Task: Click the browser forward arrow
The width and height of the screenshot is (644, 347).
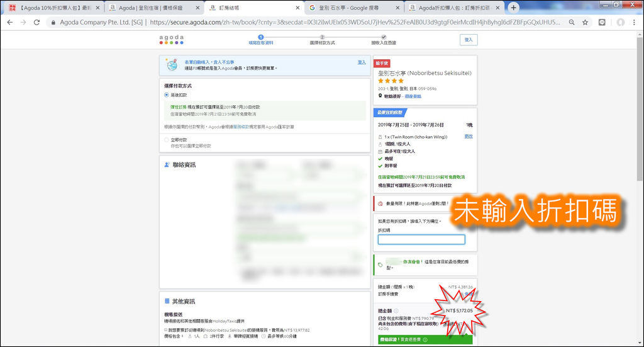Action: (23, 22)
